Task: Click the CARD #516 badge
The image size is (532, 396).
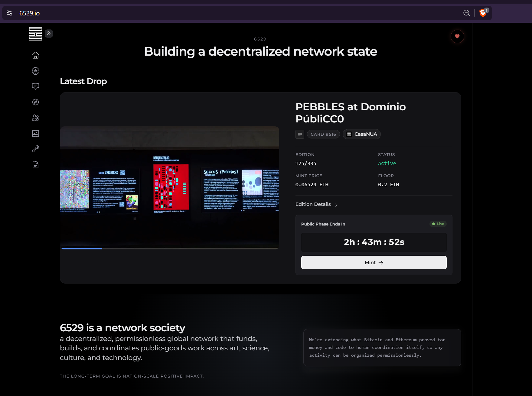Action: click(x=323, y=134)
